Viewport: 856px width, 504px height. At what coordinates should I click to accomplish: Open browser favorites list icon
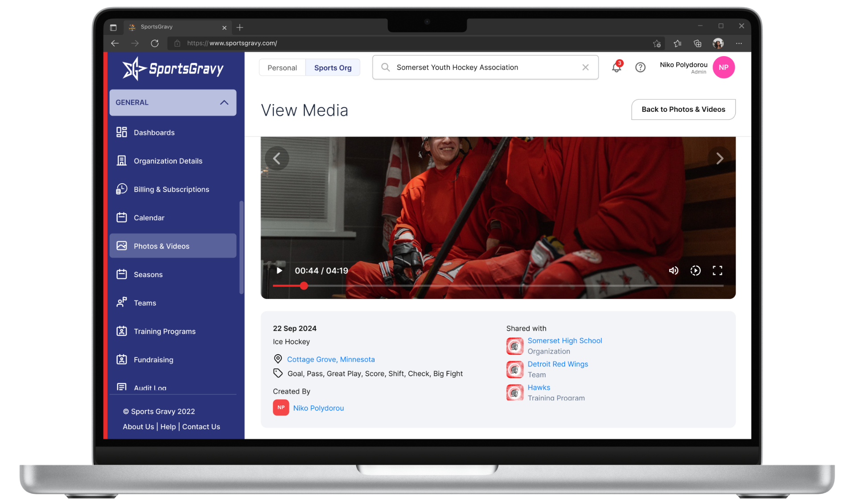[677, 43]
